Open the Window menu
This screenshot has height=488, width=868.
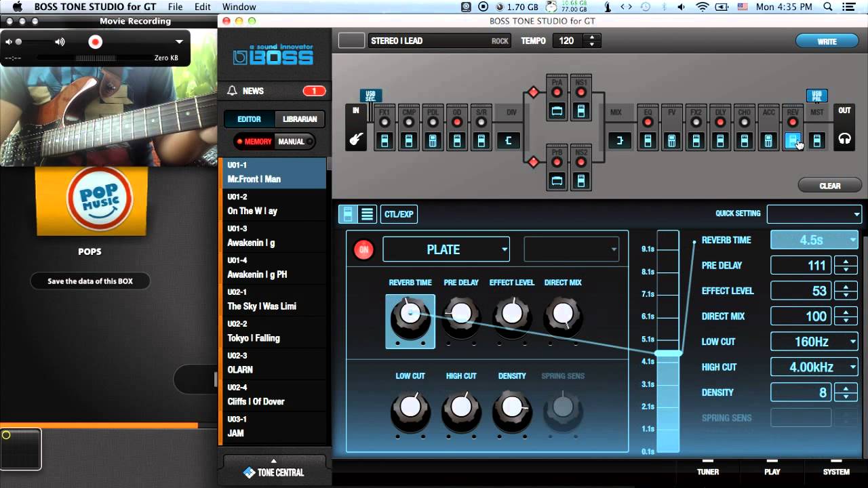tap(239, 7)
